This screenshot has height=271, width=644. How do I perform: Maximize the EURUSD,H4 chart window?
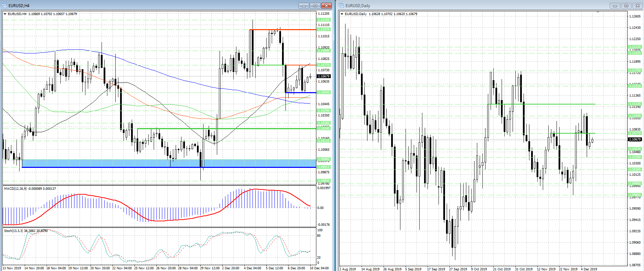coord(315,5)
